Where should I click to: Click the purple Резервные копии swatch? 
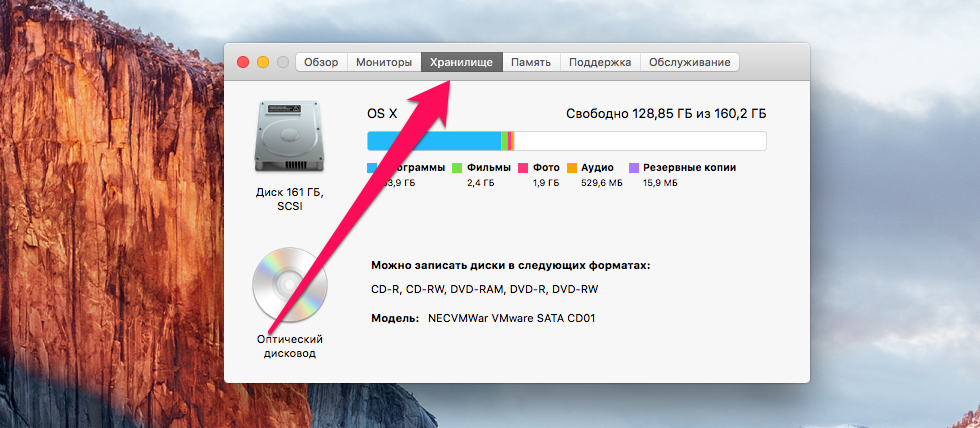click(x=634, y=167)
